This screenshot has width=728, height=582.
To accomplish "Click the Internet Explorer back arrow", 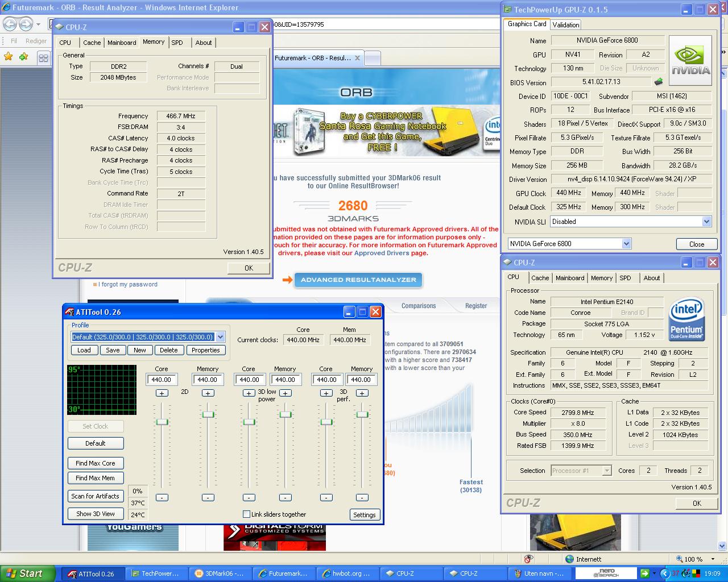I will coord(10,24).
